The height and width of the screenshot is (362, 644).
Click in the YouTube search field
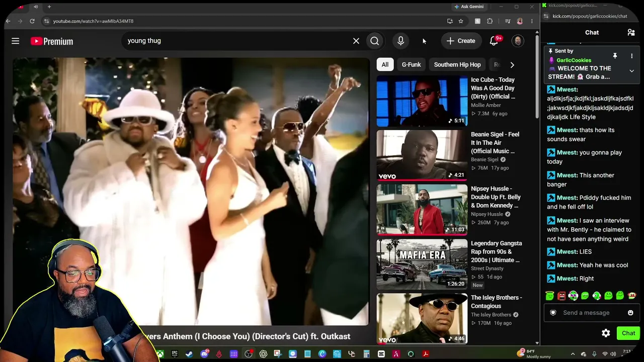(x=236, y=41)
